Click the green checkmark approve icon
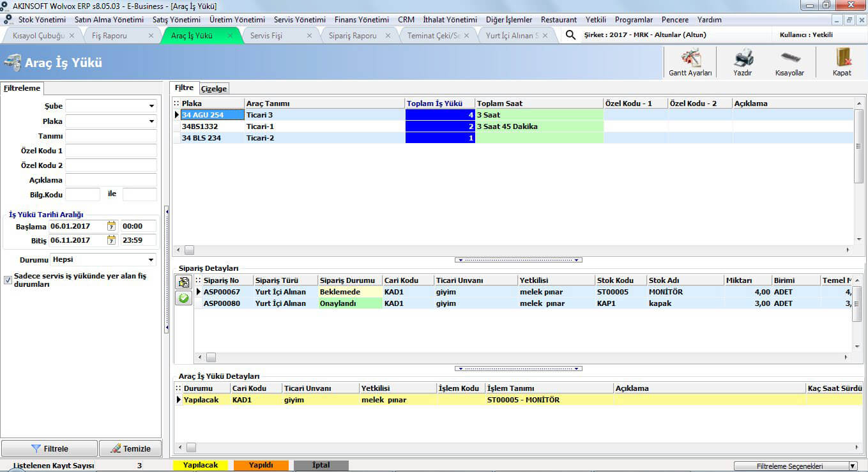Viewport: 868px width, 472px height. pyautogui.click(x=184, y=298)
